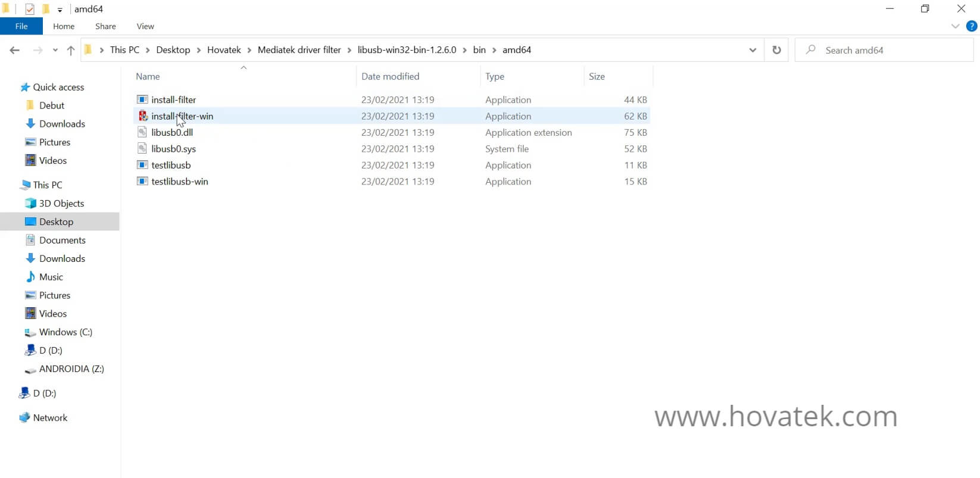
Task: Switch to the View ribbon tab
Action: (x=145, y=26)
